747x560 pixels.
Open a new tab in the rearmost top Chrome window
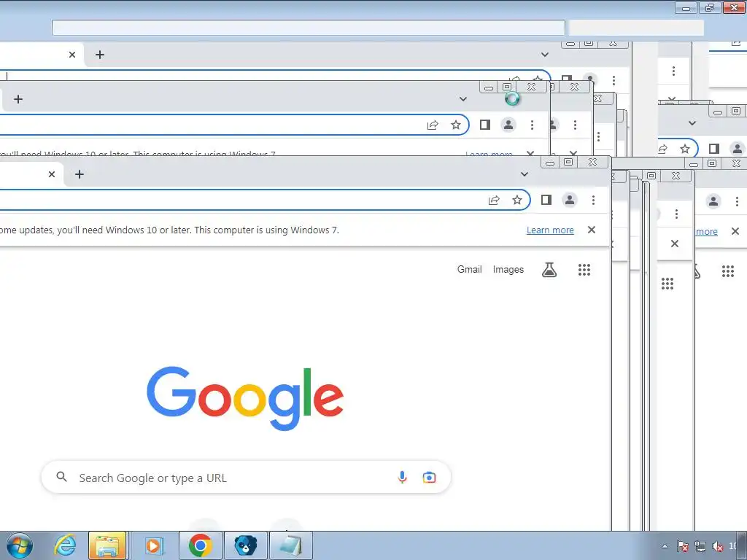coord(99,55)
